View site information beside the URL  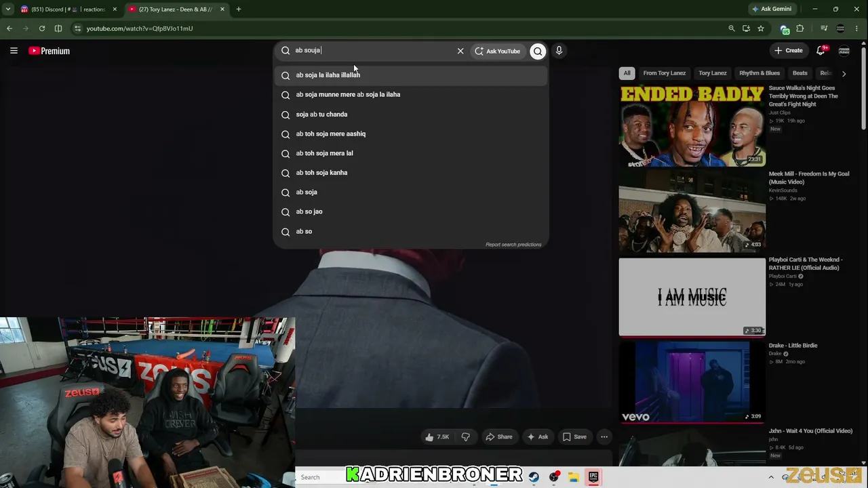pos(77,28)
